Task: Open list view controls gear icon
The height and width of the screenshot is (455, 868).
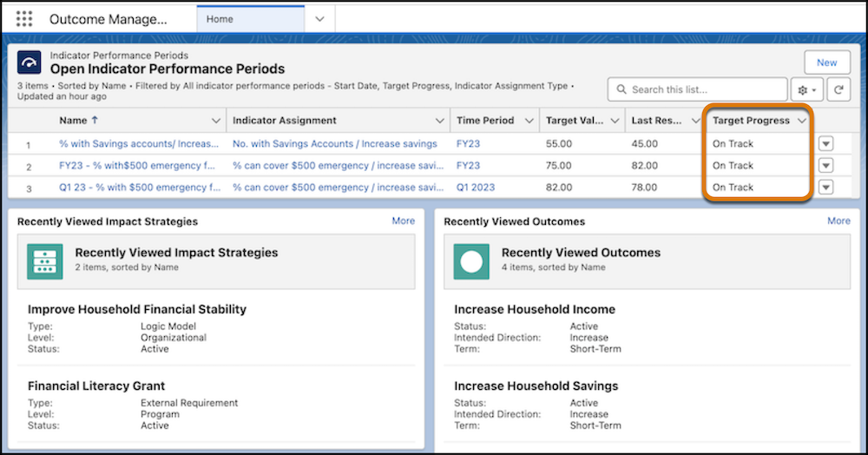Action: (x=807, y=89)
